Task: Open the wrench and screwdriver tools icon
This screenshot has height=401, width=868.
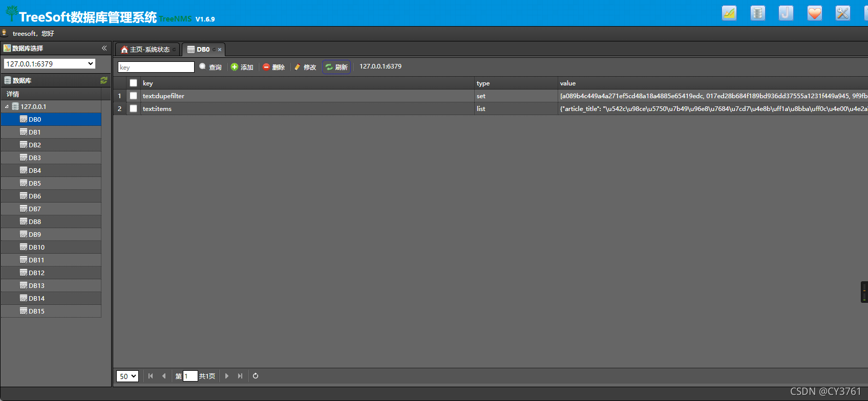Action: coord(843,13)
